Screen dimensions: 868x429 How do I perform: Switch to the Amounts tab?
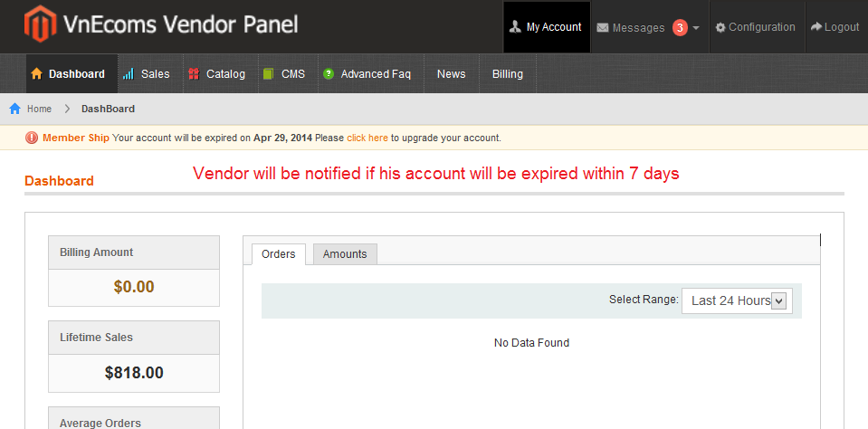pos(345,254)
